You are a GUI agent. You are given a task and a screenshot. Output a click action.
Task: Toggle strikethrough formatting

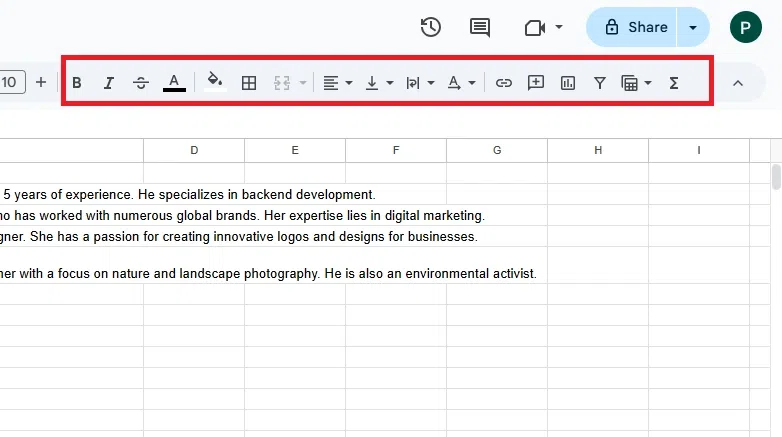pos(141,83)
